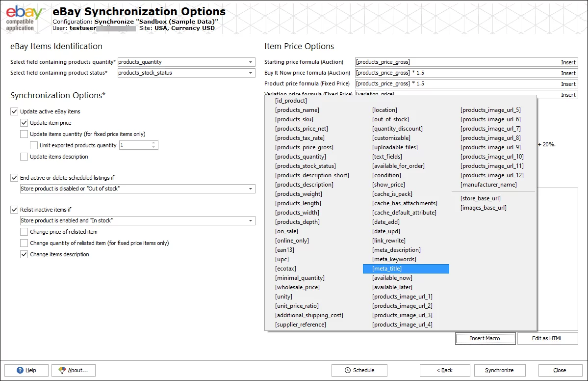588x381 pixels.
Task: Open the products quantity field dropdown
Action: click(251, 62)
